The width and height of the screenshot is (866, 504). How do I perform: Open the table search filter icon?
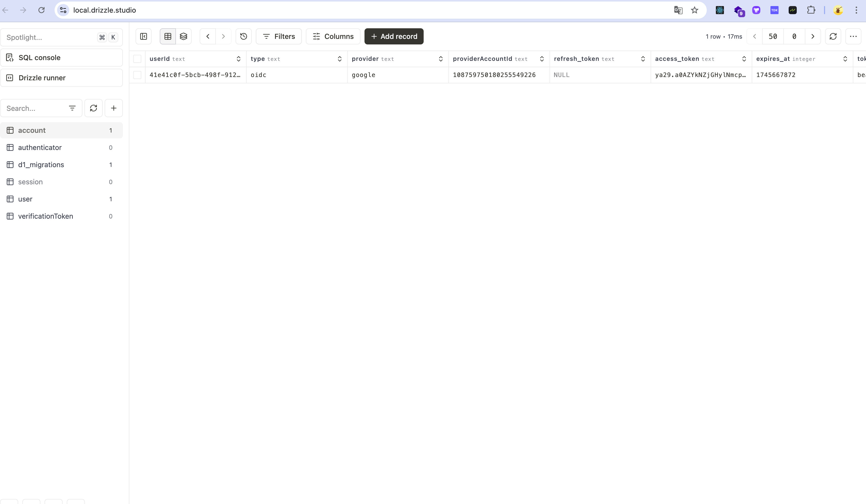tap(72, 108)
